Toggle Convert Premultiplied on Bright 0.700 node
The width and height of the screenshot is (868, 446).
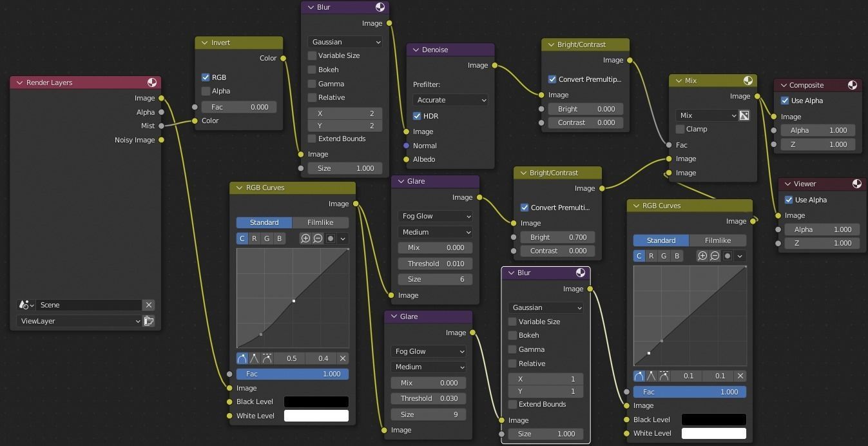[524, 208]
